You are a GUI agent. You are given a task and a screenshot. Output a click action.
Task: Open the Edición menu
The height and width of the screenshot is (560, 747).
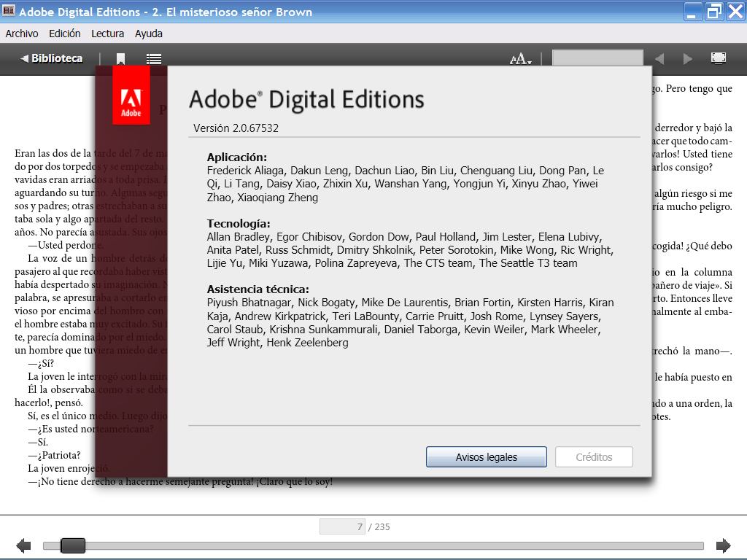65,34
